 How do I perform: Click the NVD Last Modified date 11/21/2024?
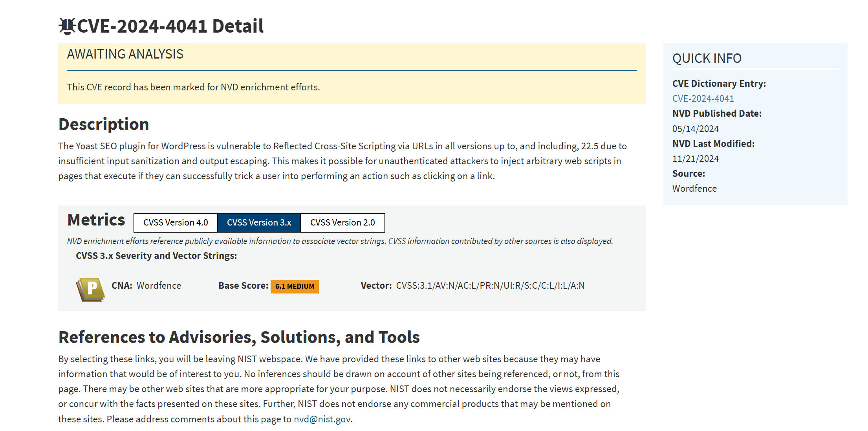tap(695, 159)
